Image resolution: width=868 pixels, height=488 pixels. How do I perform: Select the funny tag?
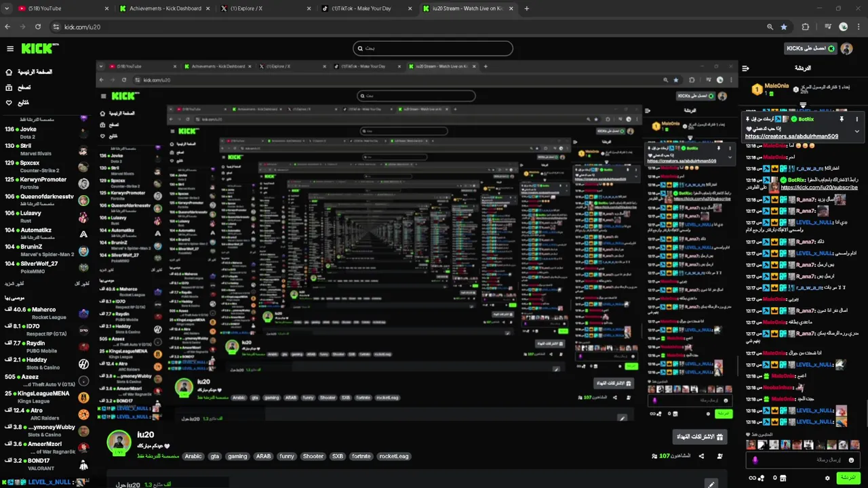[287, 456]
